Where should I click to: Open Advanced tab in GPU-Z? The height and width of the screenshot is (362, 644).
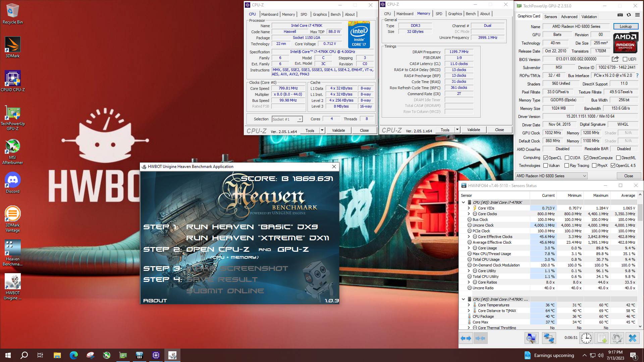569,17
